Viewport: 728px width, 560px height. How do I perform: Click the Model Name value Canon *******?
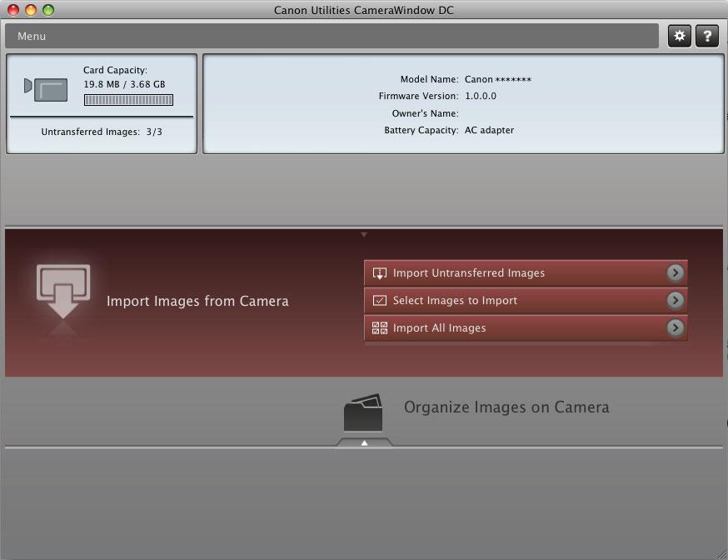pos(498,79)
